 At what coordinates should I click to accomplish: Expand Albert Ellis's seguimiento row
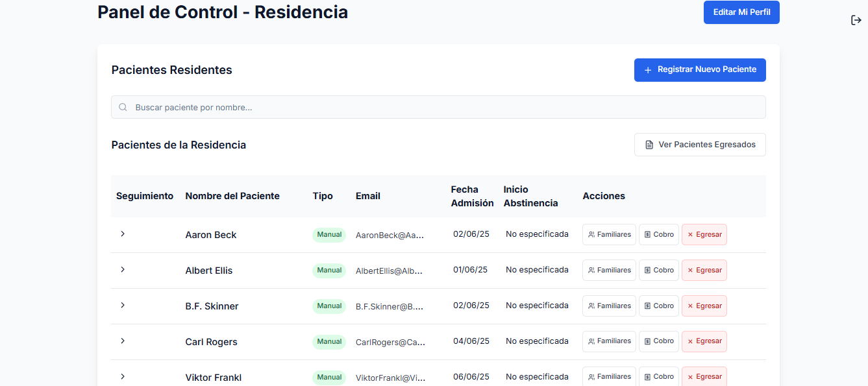click(123, 269)
